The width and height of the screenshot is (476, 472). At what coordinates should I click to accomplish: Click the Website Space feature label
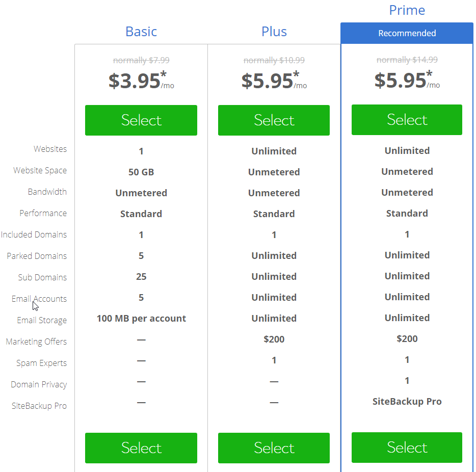[40, 171]
